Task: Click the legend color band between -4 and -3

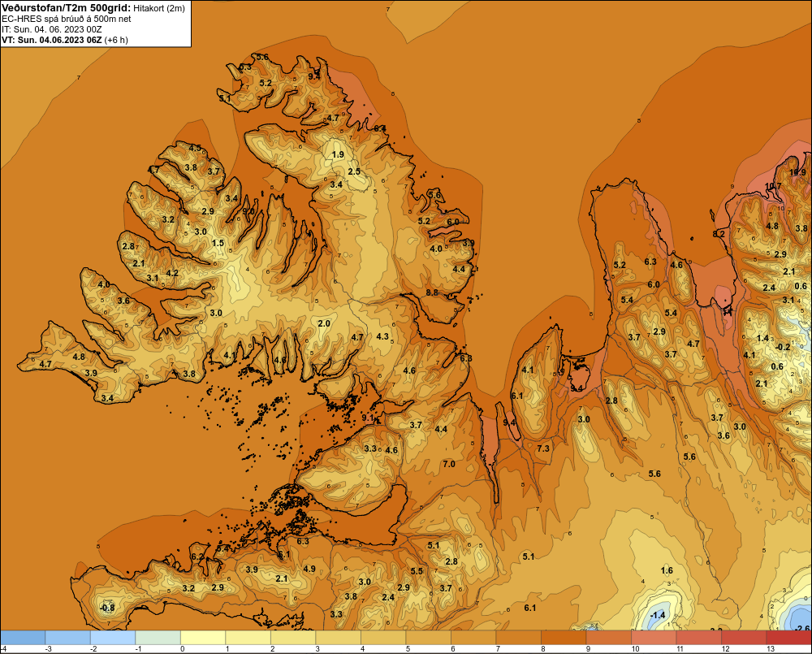Action: click(x=23, y=638)
